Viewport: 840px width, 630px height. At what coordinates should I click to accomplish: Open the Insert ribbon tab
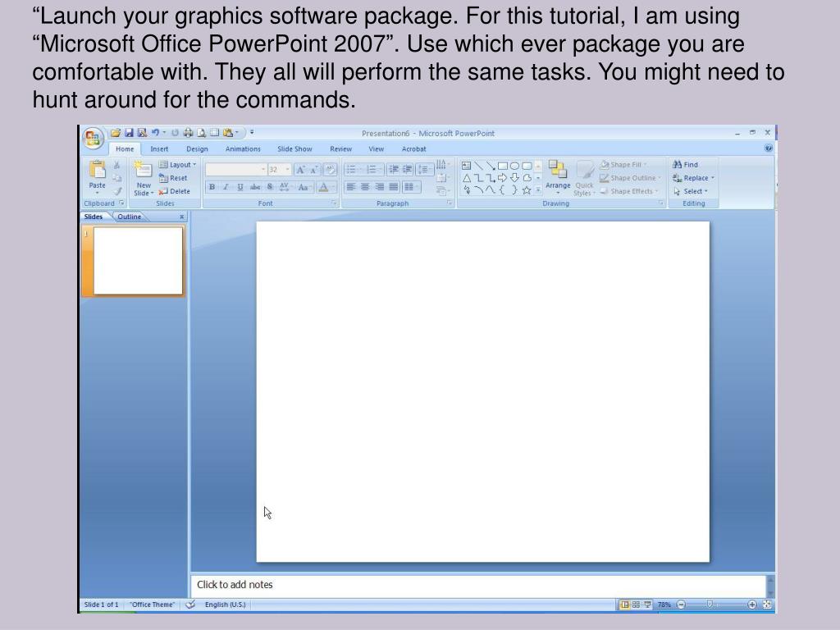pos(159,149)
